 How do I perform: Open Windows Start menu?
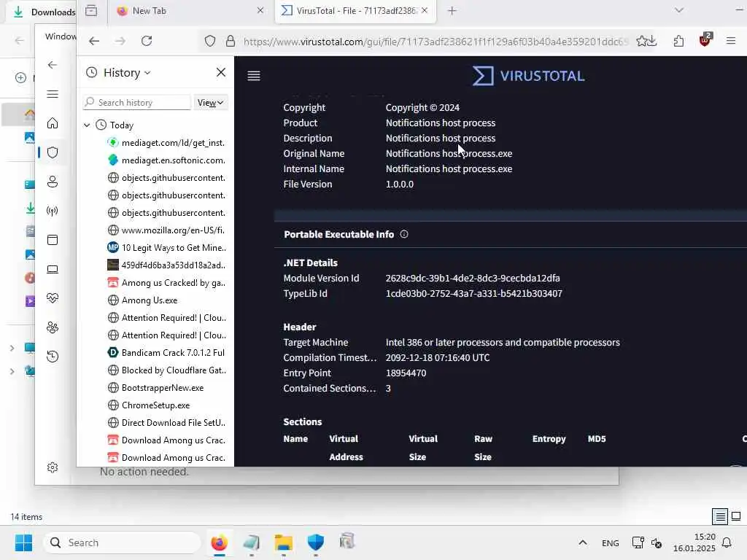pos(23,542)
